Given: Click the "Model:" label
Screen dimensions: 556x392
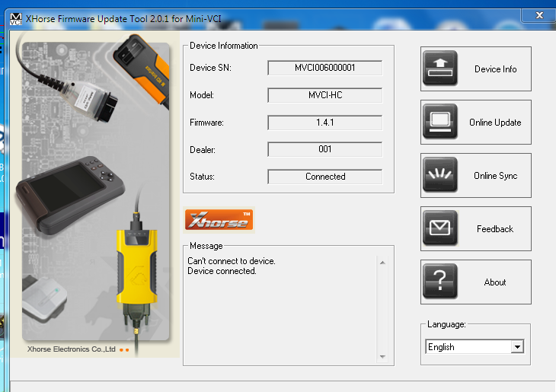Looking at the screenshot, I should (x=201, y=95).
